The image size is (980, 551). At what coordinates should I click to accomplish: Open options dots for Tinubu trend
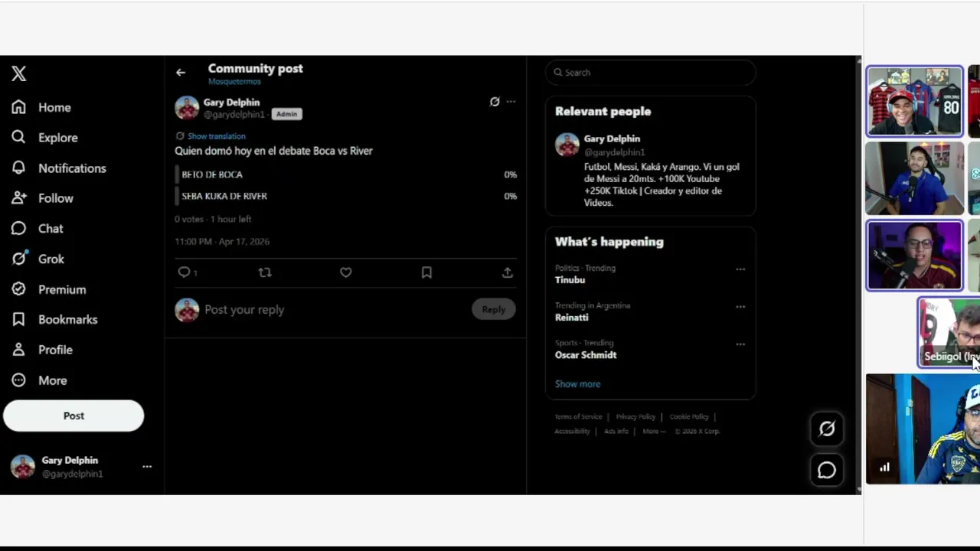coord(740,269)
